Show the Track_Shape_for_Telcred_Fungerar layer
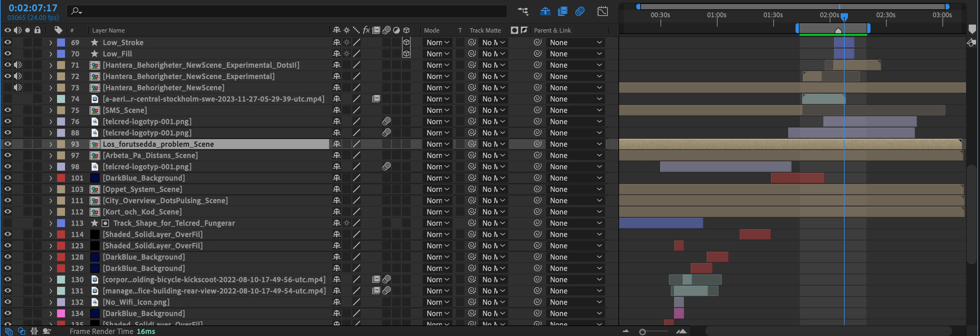This screenshot has height=336, width=980. [x=8, y=223]
